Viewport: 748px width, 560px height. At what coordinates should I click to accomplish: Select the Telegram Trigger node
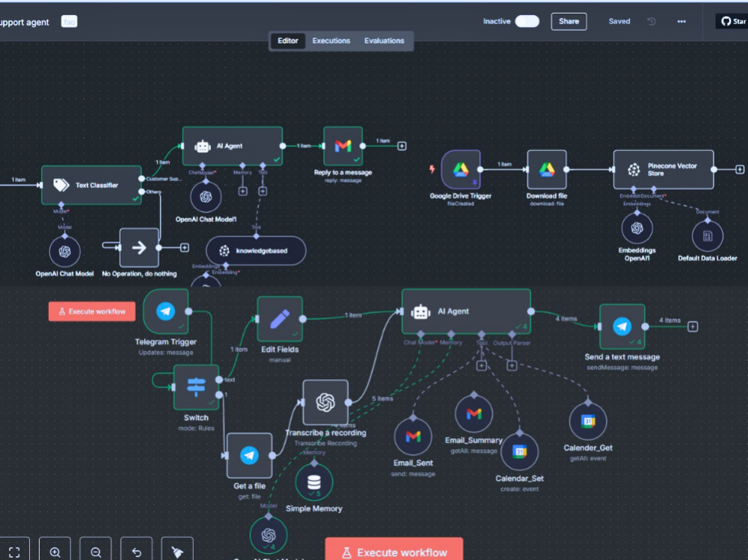pos(166,312)
